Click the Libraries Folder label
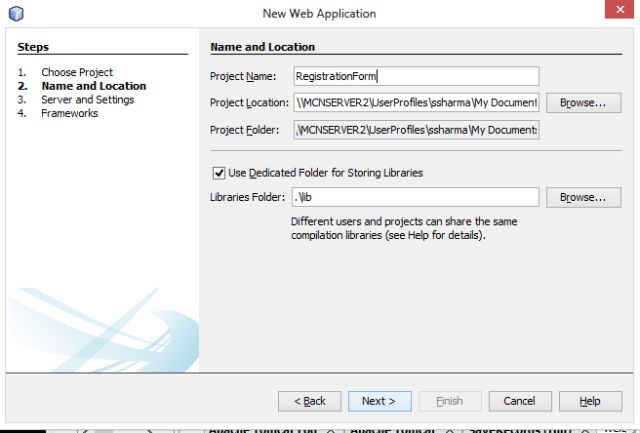Screen dimensions: 640x433 (247, 197)
